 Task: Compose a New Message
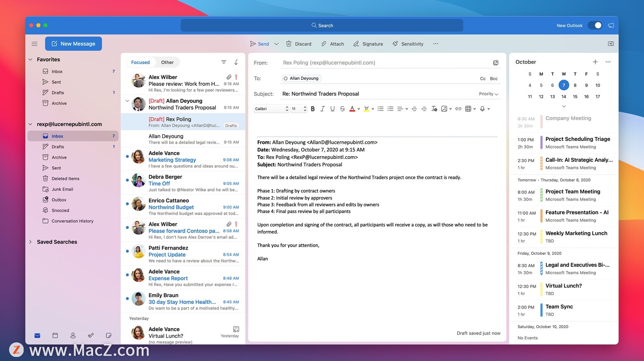pos(74,43)
